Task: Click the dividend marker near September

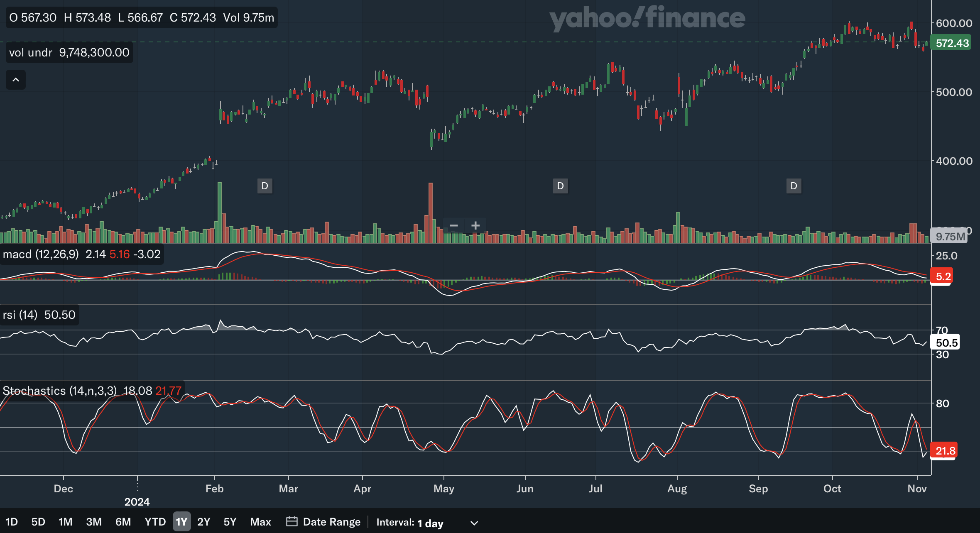Action: click(x=794, y=186)
